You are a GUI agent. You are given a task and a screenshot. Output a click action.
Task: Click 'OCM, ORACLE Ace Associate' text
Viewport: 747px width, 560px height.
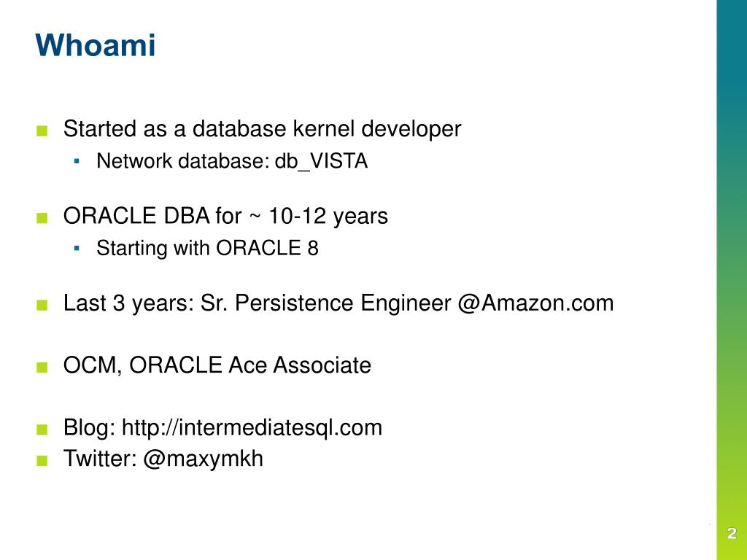(217, 365)
